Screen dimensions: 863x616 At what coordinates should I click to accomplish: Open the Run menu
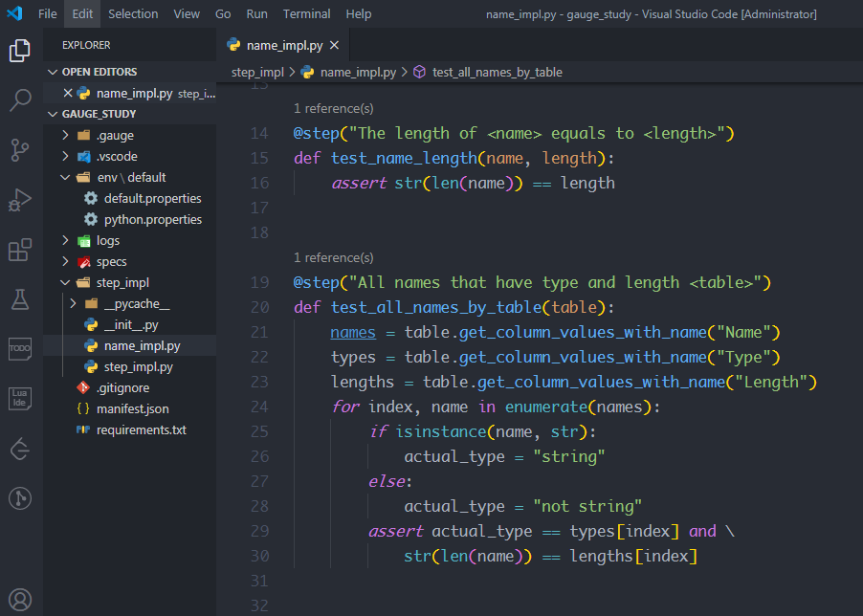pyautogui.click(x=256, y=13)
